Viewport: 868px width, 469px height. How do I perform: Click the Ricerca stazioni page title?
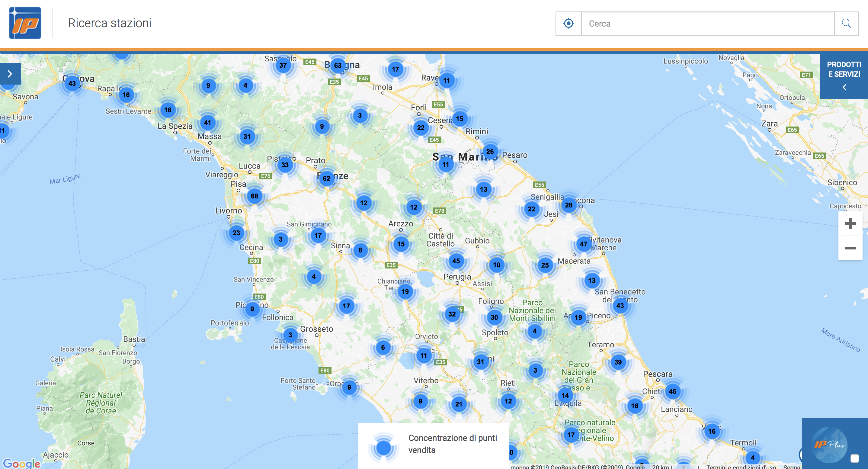point(110,23)
